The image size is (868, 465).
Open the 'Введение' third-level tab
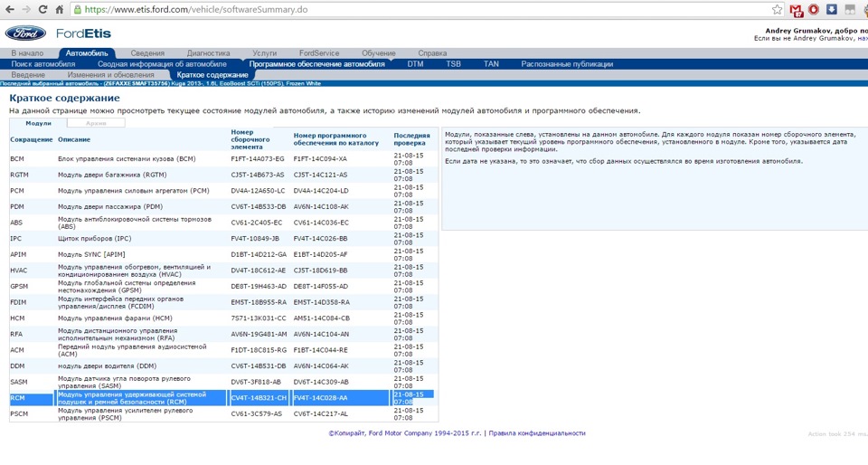pos(28,75)
